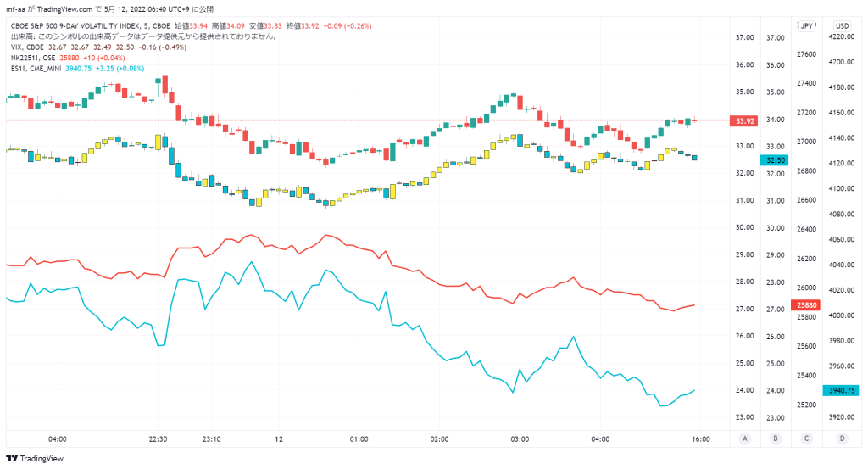Image resolution: width=868 pixels, height=469 pixels.
Task: Click the red 33.92 price label
Action: [744, 120]
